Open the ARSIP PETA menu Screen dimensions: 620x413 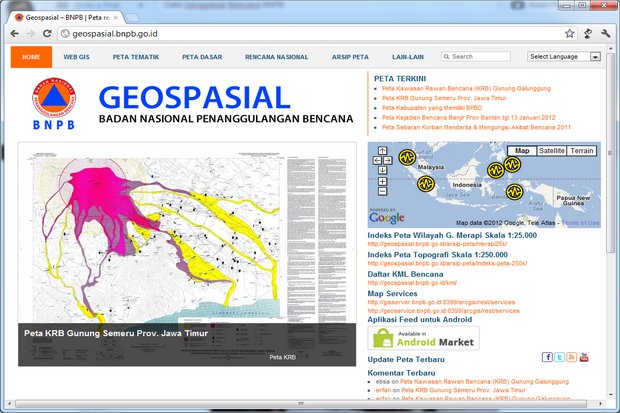(350, 57)
